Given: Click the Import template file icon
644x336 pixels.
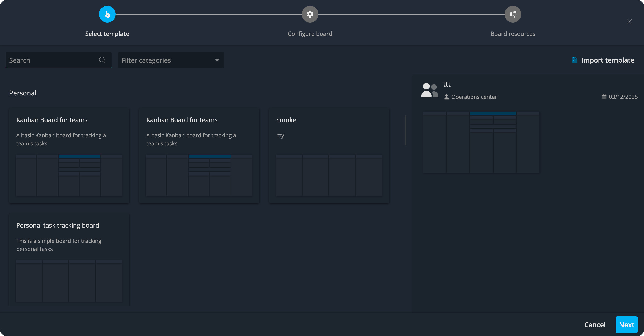Looking at the screenshot, I should pyautogui.click(x=575, y=60).
